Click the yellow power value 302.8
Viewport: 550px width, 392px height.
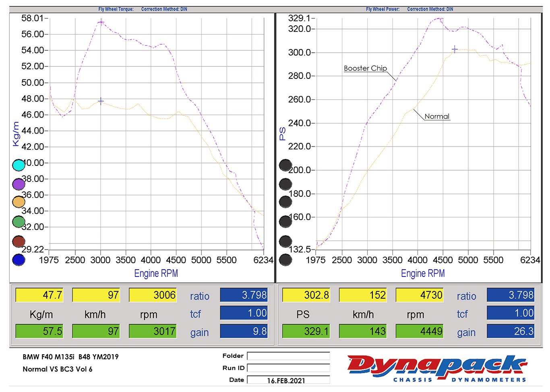point(306,295)
